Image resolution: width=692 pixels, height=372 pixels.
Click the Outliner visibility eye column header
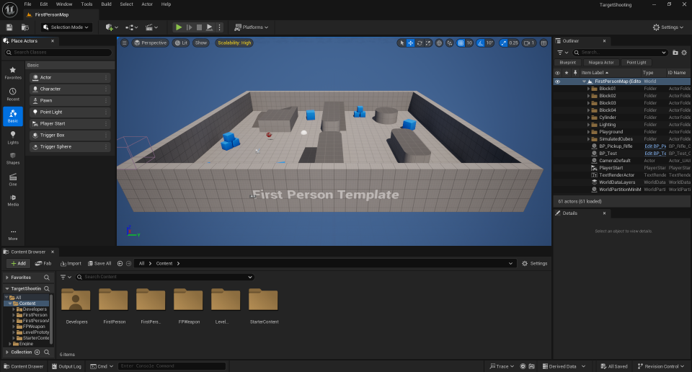point(557,73)
